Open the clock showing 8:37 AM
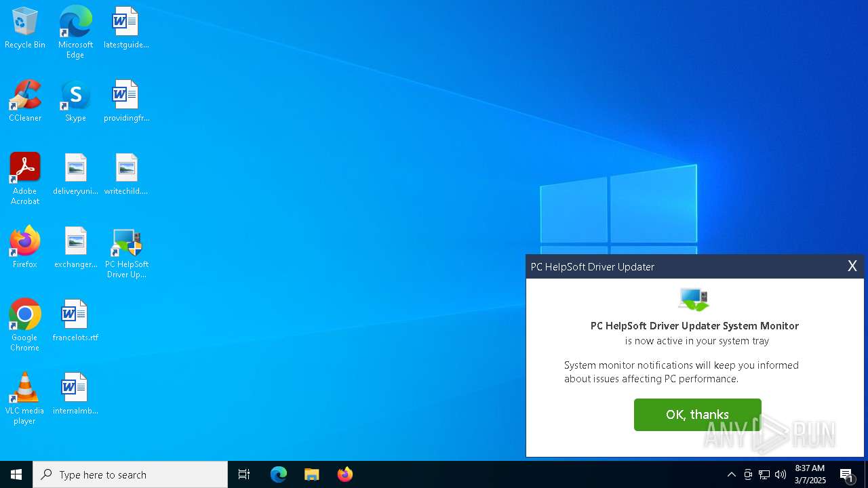 pyautogui.click(x=810, y=474)
